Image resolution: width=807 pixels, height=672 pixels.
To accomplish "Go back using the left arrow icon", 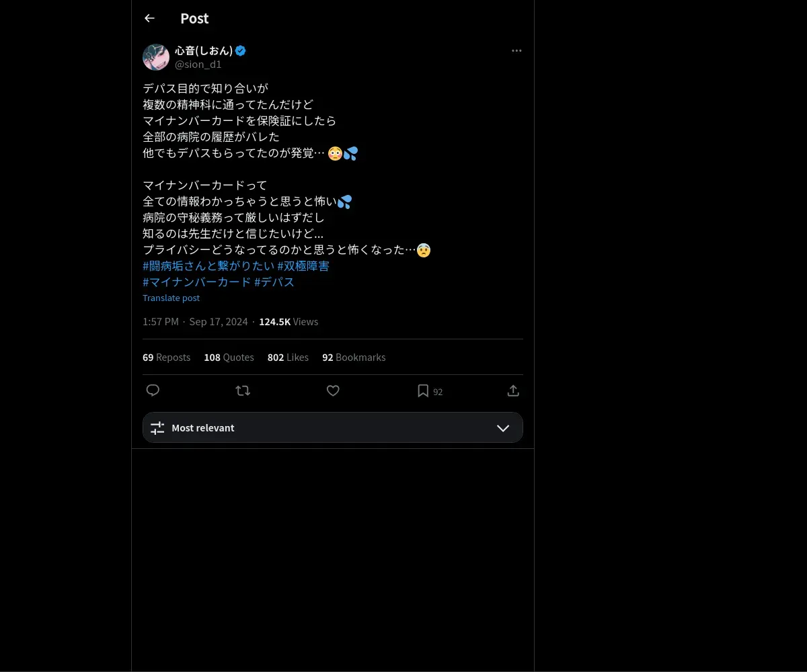I will [149, 18].
